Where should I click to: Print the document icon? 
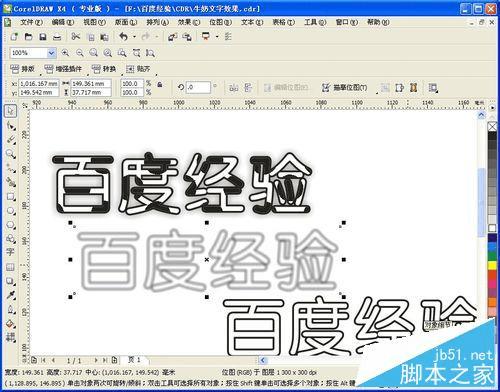click(57, 37)
